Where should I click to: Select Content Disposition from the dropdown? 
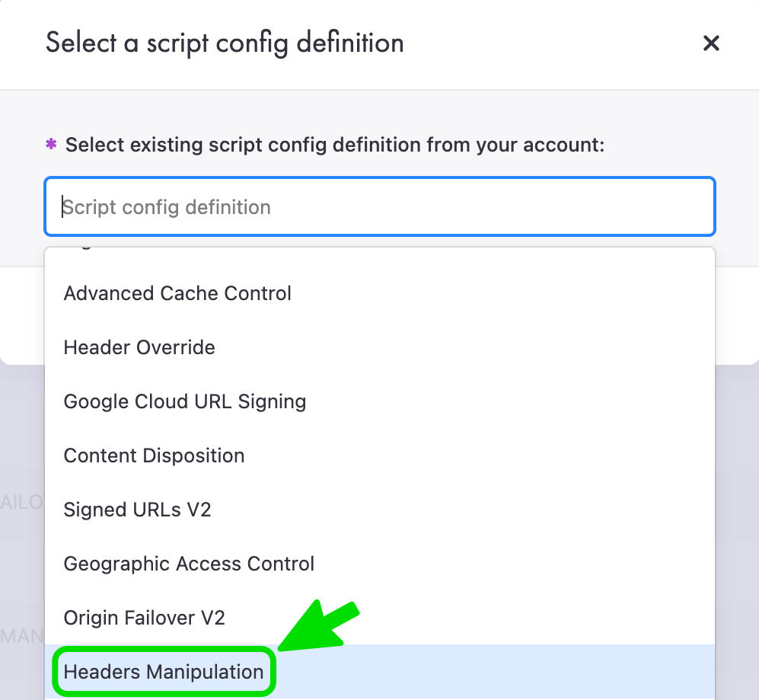(155, 455)
